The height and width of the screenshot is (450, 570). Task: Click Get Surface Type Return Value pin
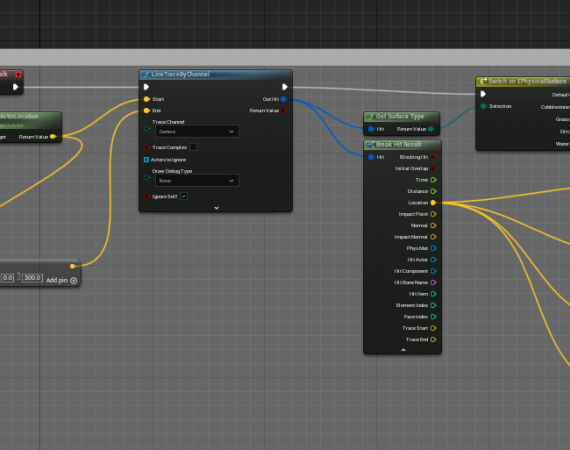[431, 129]
